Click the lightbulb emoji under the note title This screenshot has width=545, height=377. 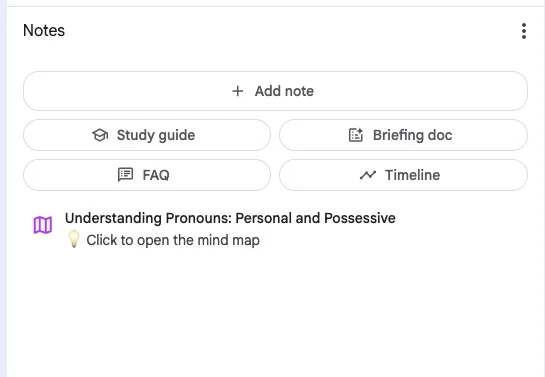pyautogui.click(x=74, y=239)
